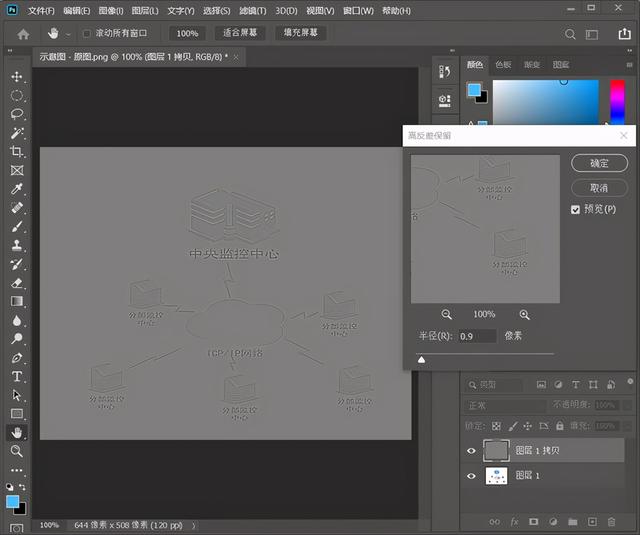Select the Dodge tool
This screenshot has height=535, width=640.
point(17,338)
